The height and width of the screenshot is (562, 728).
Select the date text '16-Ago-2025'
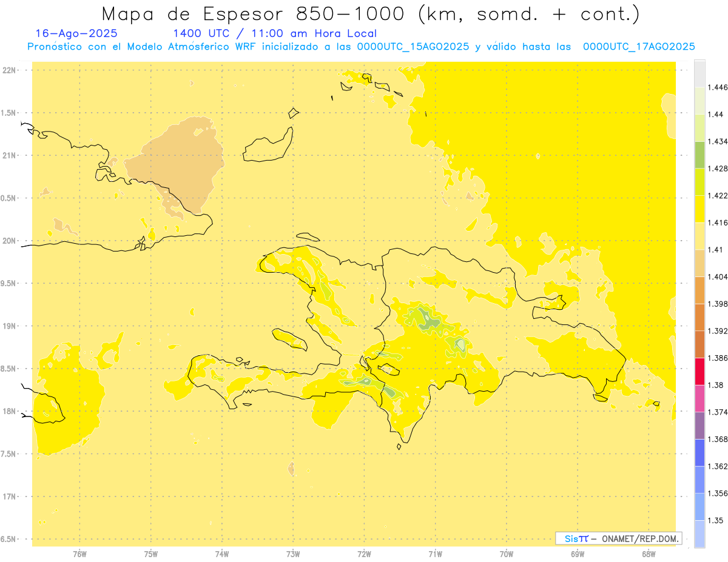(76, 34)
